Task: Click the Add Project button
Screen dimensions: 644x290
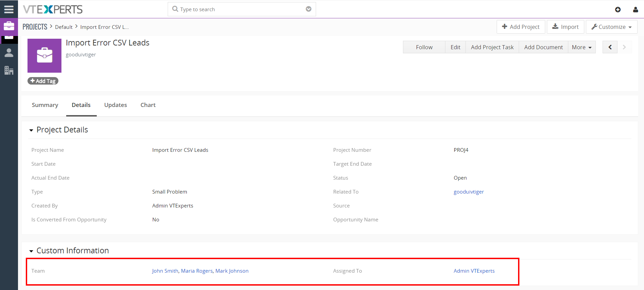Action: 521,27
